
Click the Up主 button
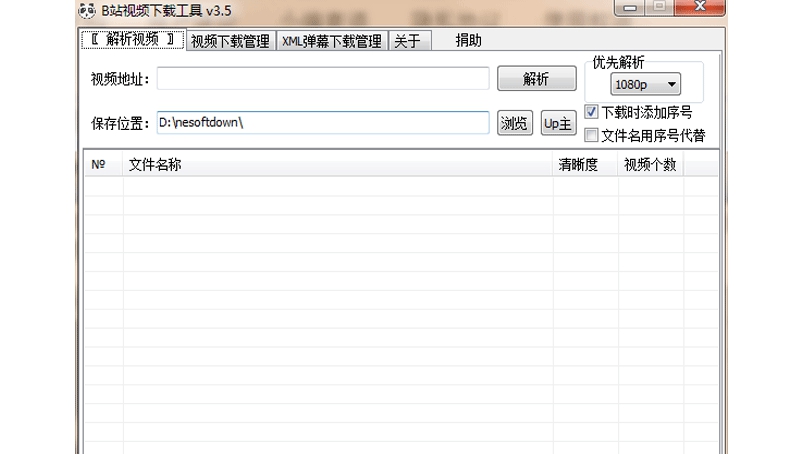(x=558, y=123)
